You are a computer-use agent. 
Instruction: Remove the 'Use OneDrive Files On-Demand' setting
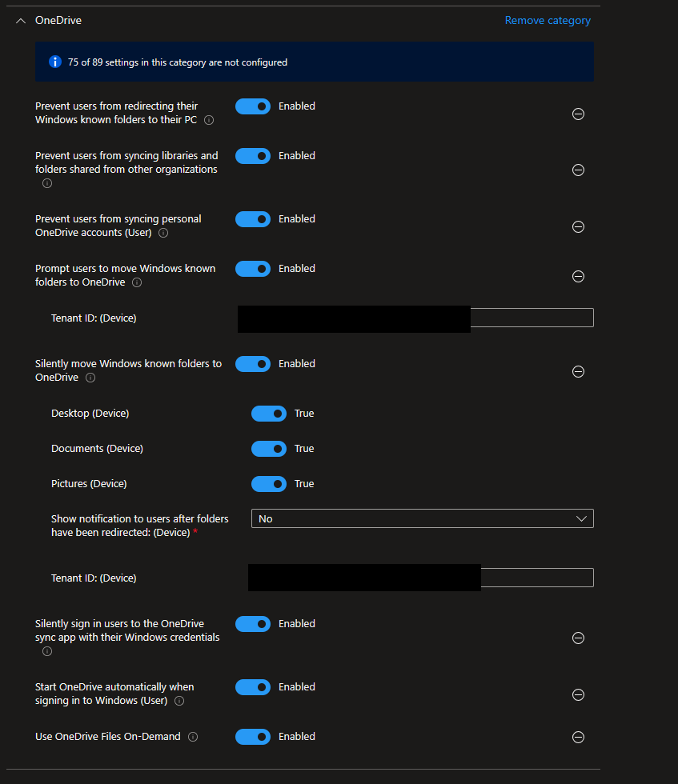(578, 737)
